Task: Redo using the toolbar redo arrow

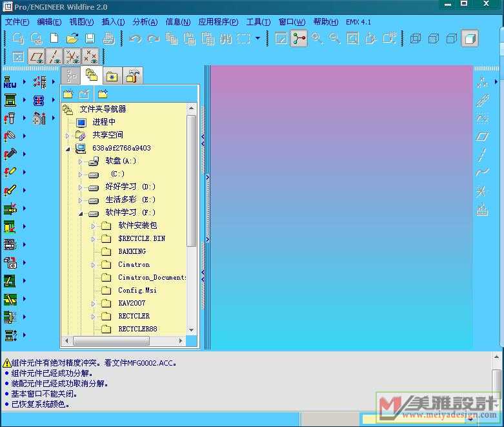Action: [154, 39]
